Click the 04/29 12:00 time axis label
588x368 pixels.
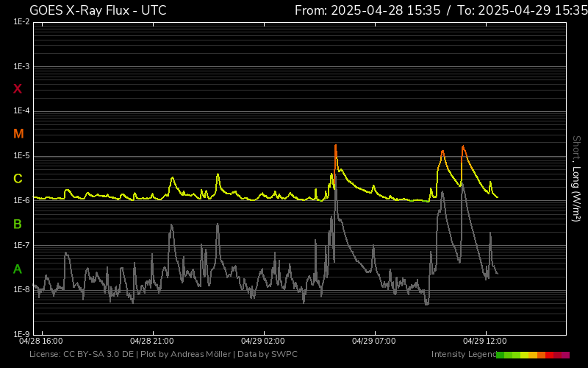point(485,341)
